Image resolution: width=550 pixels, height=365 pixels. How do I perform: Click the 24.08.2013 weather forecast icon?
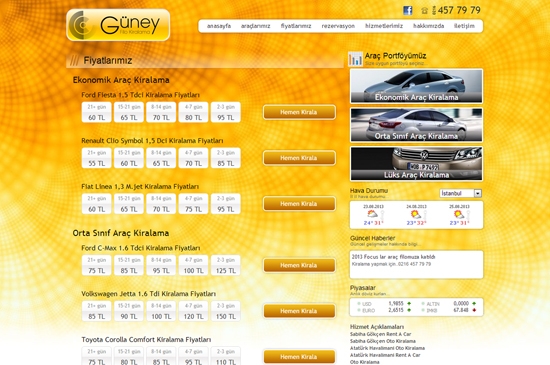(x=416, y=214)
